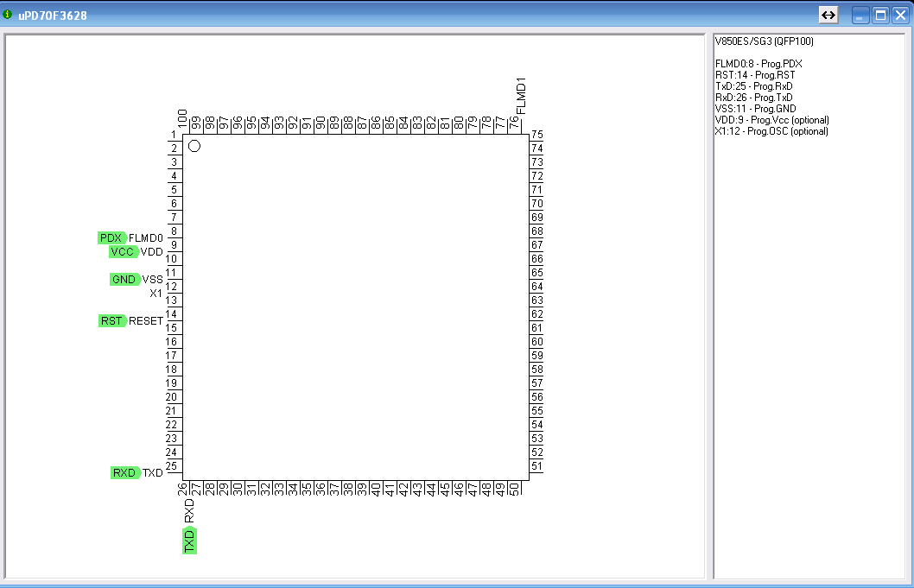914x588 pixels.
Task: Click pin number 1 on left side
Action: [174, 135]
